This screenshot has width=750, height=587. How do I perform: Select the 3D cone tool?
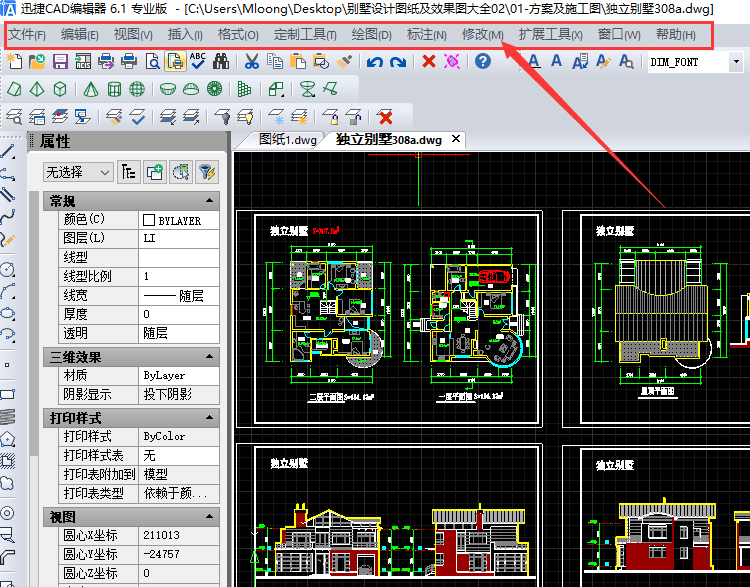[x=90, y=89]
